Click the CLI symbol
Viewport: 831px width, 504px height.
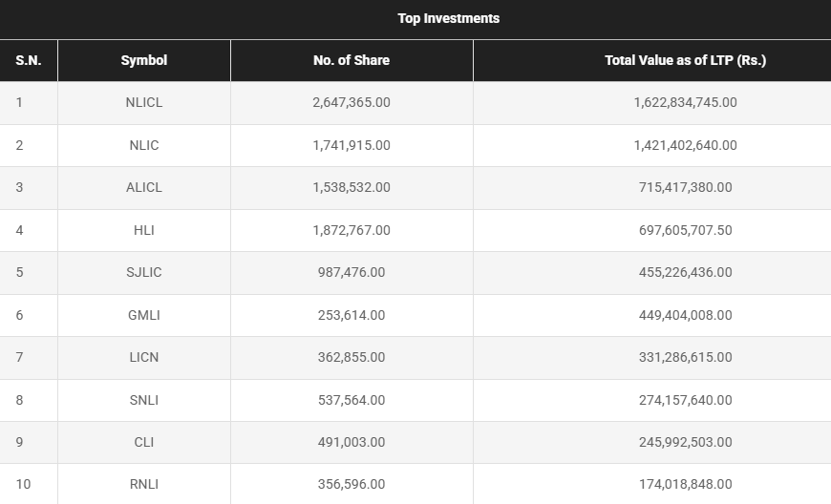[143, 443]
